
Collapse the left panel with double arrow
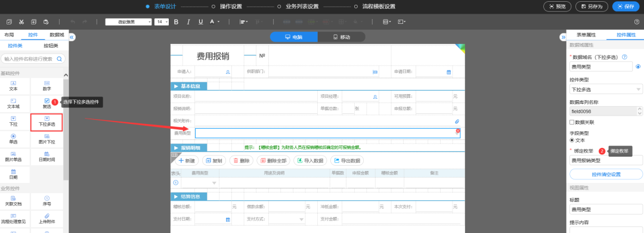[x=72, y=38]
